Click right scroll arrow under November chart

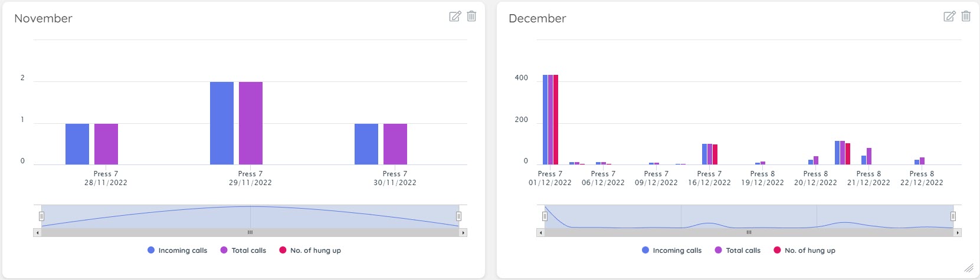(463, 233)
